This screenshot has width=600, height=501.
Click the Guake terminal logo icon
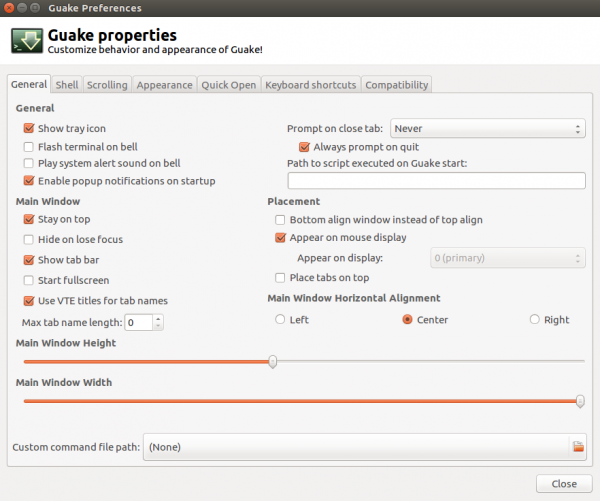pyautogui.click(x=26, y=41)
